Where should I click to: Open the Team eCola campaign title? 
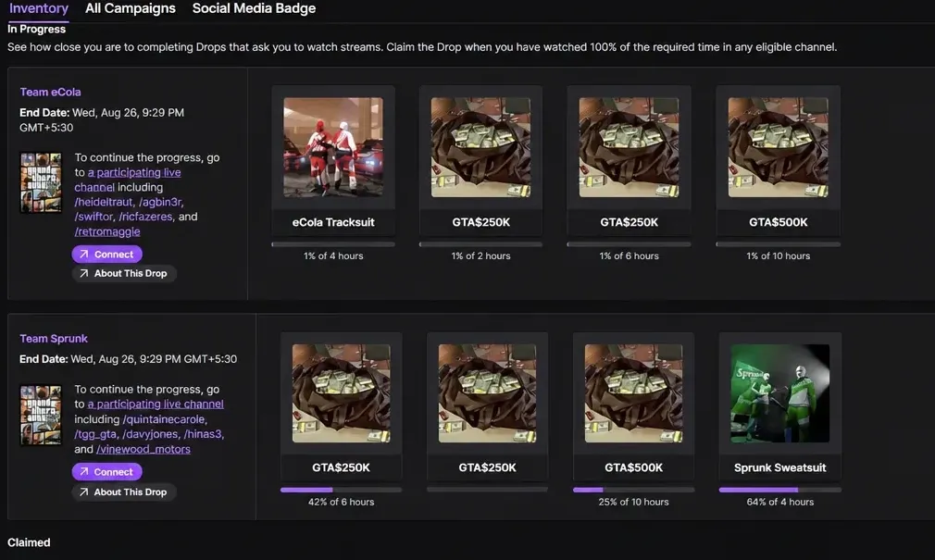[x=50, y=92]
